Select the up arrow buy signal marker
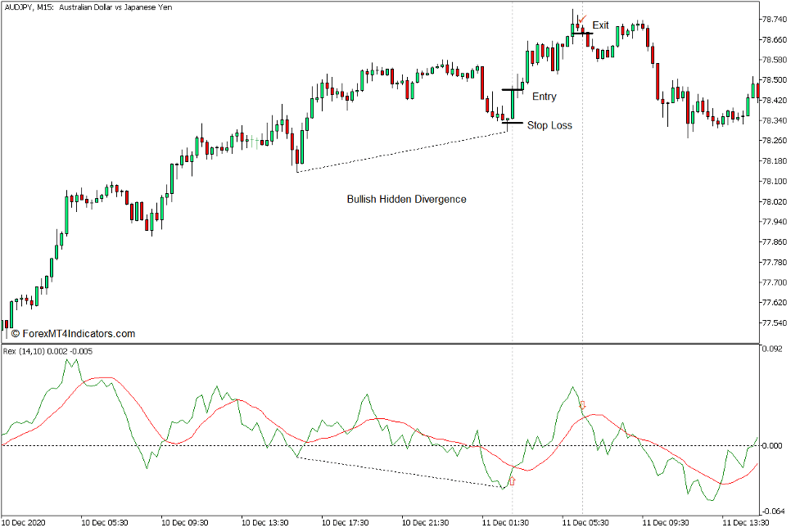 coord(512,481)
